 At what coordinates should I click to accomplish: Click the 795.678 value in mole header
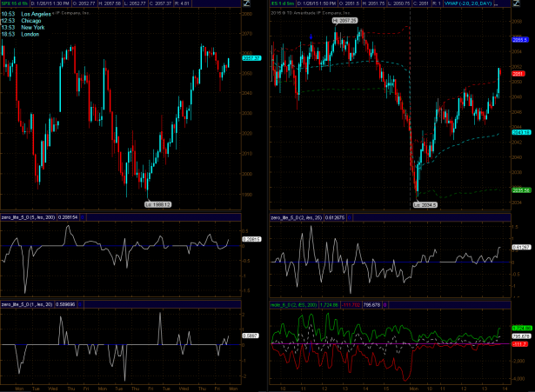(371, 305)
